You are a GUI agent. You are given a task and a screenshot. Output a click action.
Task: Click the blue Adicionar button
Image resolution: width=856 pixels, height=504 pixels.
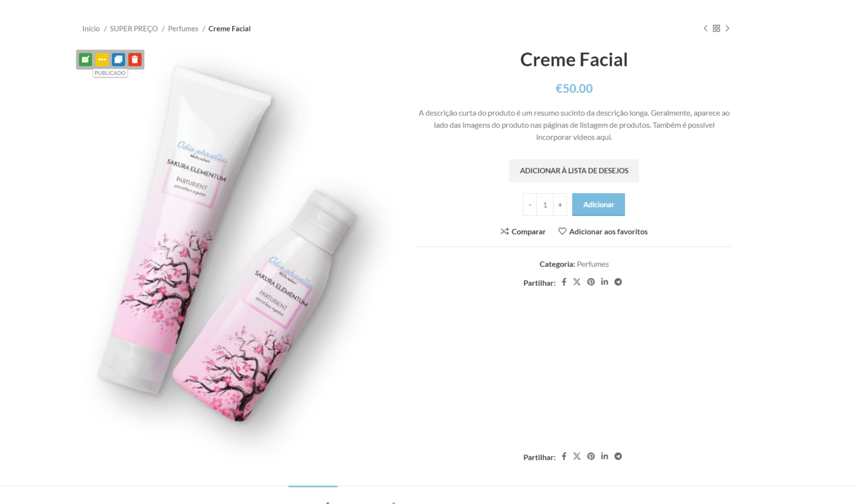pos(598,205)
